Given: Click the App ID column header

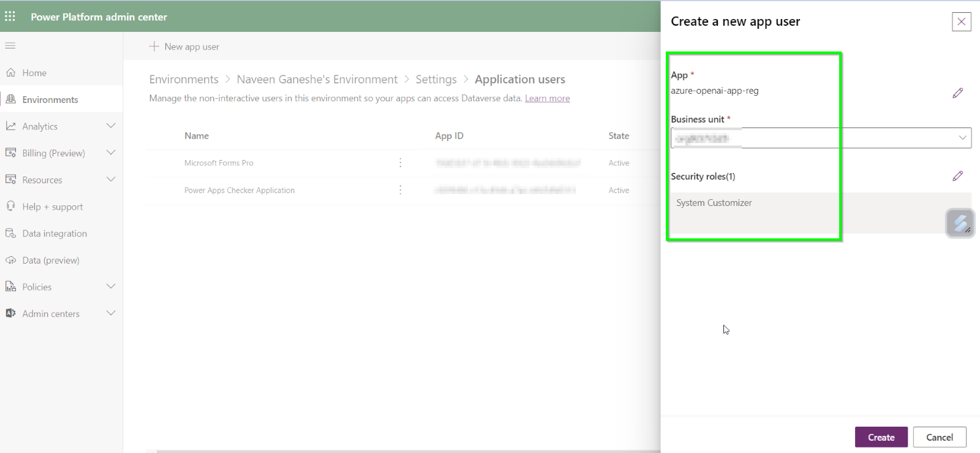Looking at the screenshot, I should (449, 136).
